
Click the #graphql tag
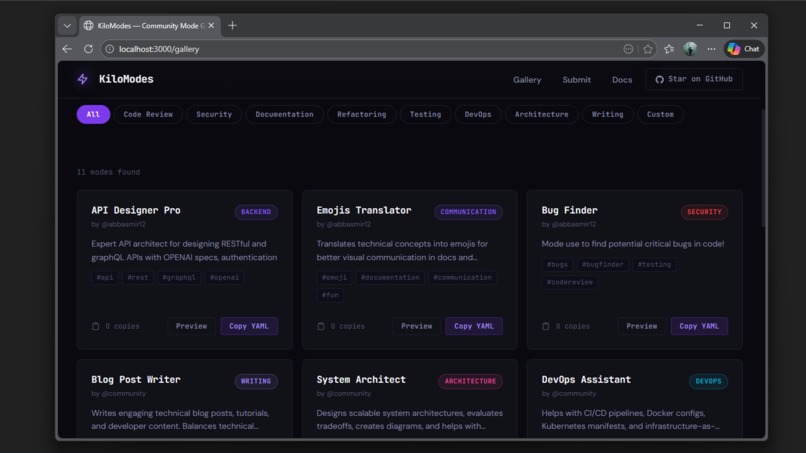tap(179, 278)
